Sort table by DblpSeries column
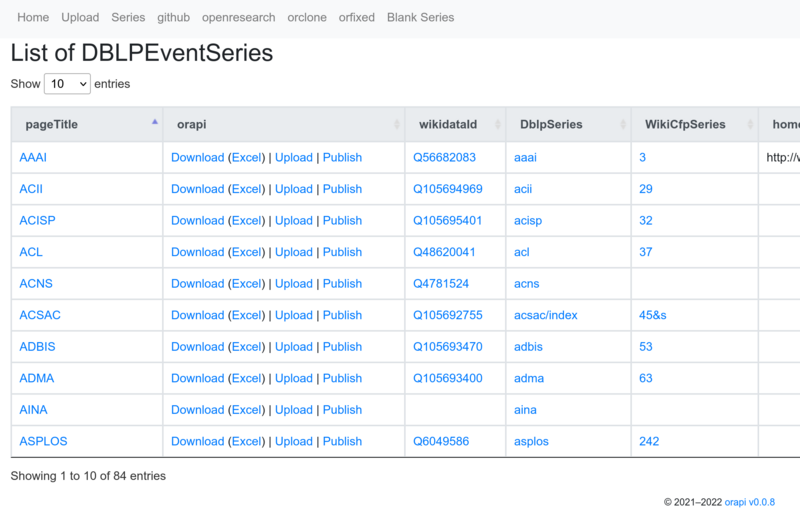The width and height of the screenshot is (800, 522). coord(568,125)
